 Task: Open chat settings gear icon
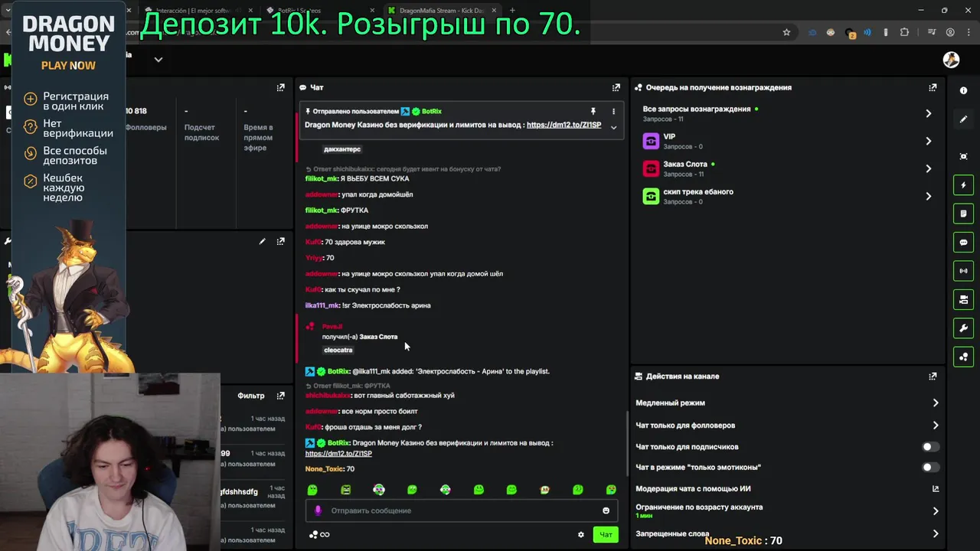pyautogui.click(x=580, y=534)
